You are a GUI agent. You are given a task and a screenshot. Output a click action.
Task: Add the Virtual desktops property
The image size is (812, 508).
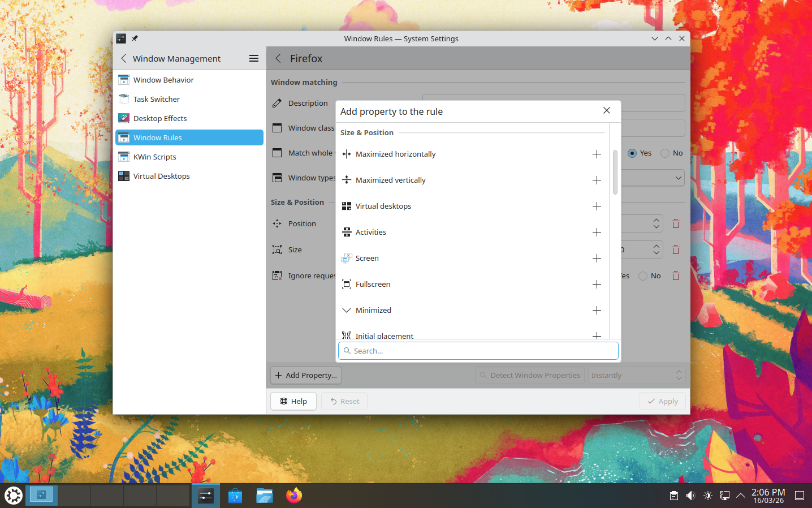(x=597, y=206)
